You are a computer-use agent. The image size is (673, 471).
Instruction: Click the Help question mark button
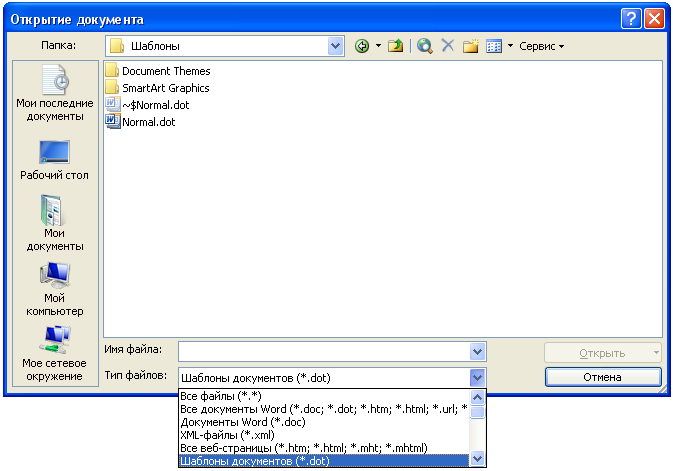(x=631, y=19)
